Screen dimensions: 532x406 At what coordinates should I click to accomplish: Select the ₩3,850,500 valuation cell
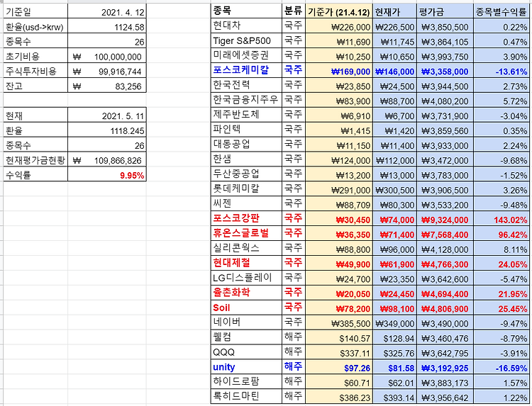click(x=445, y=26)
